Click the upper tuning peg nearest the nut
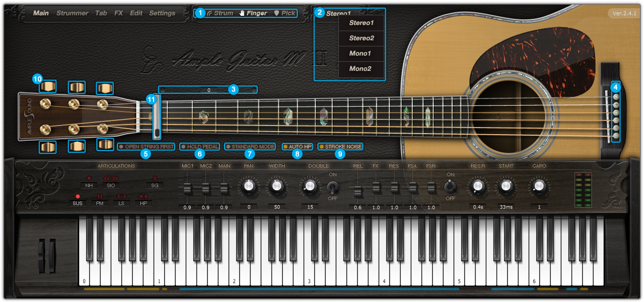644x302 pixels. click(105, 88)
